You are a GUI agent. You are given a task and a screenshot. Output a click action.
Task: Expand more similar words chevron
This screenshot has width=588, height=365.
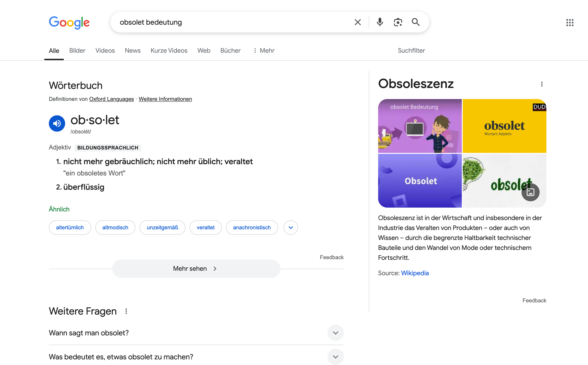(x=291, y=228)
